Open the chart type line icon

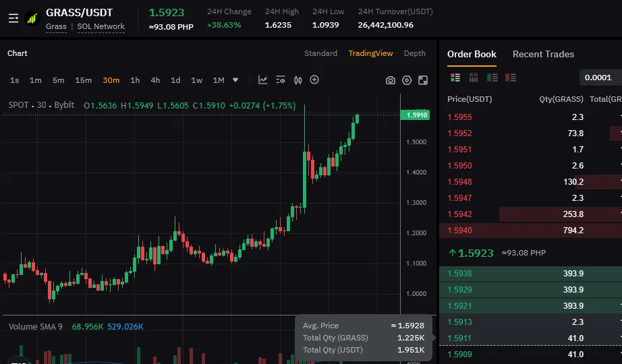pyautogui.click(x=262, y=80)
